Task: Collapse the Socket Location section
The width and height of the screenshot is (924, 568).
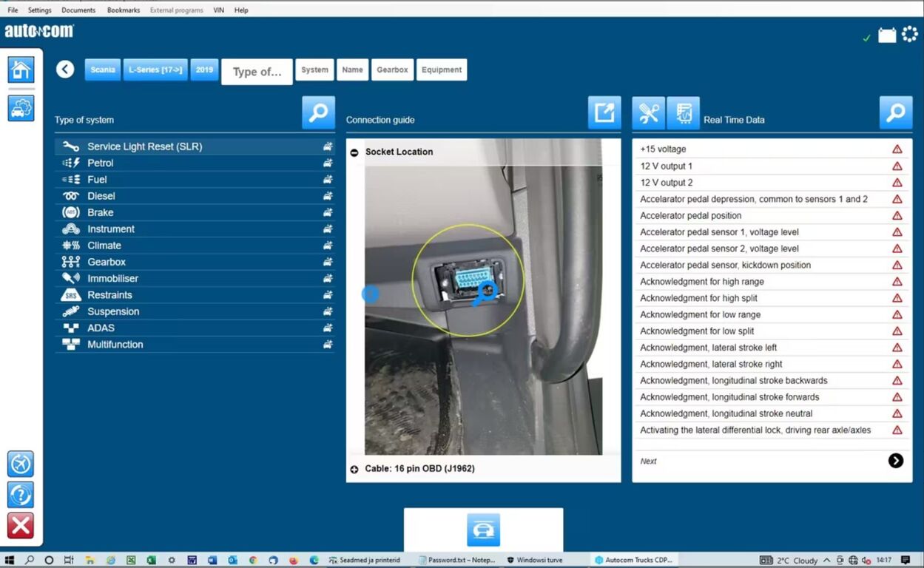Action: click(354, 152)
